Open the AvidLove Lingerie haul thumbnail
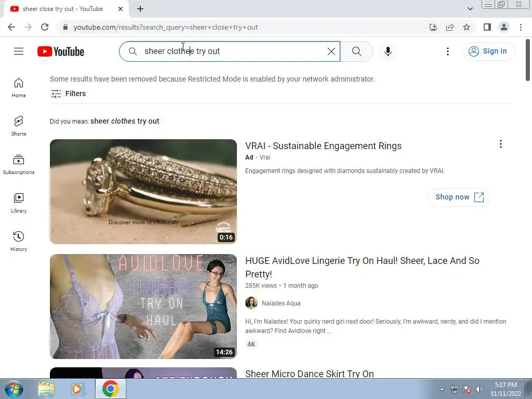Viewport: 532px width, 399px height. click(x=143, y=307)
